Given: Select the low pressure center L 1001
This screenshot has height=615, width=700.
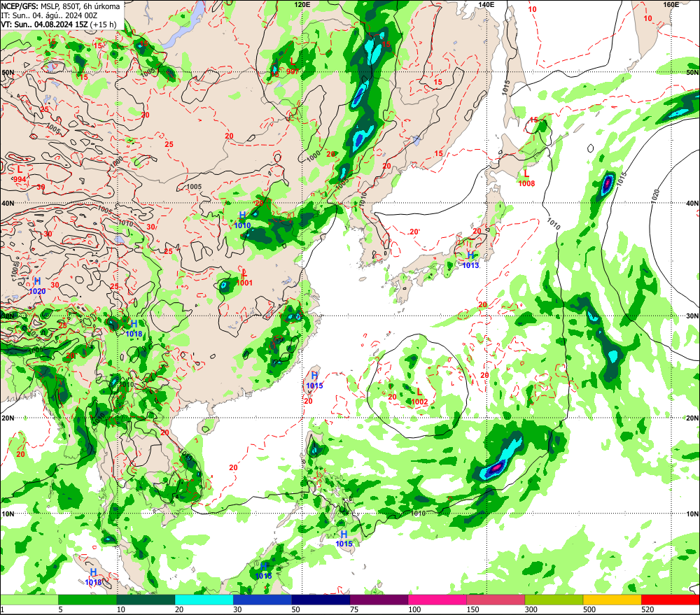Looking at the screenshot, I should (x=244, y=278).
